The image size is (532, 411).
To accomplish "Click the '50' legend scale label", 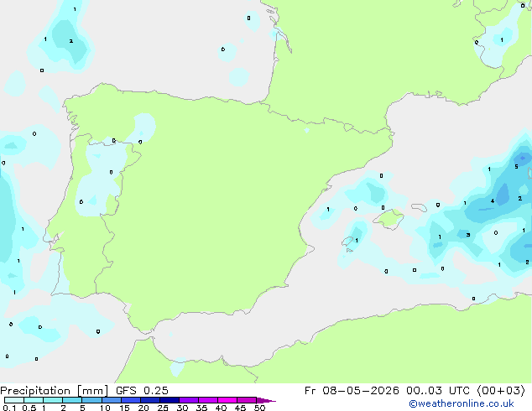I will click(259, 408).
